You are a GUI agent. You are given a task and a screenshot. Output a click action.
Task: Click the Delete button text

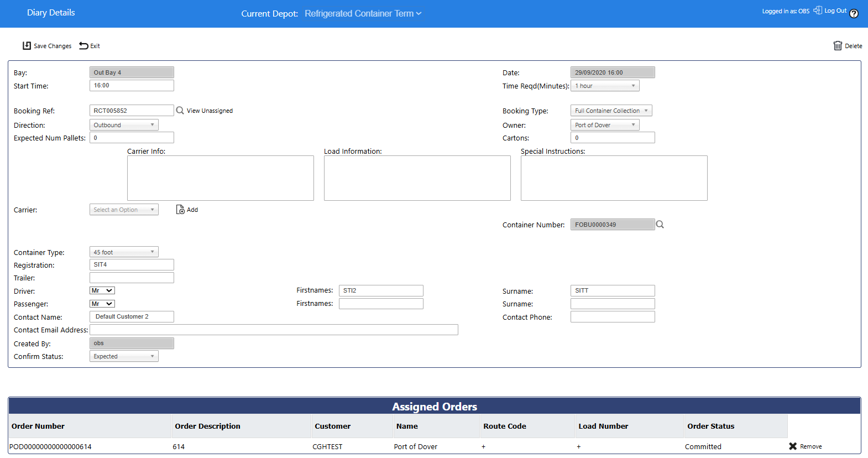pos(853,46)
